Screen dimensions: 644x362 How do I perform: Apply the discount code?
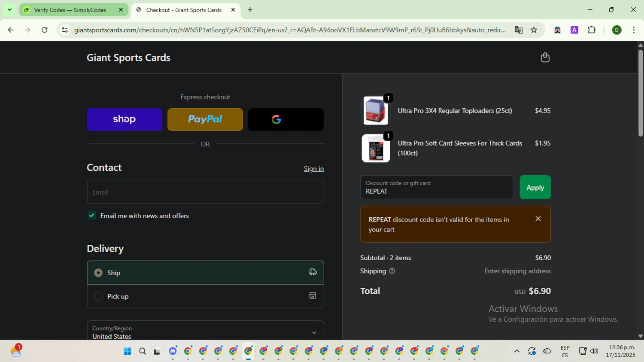coord(535,187)
